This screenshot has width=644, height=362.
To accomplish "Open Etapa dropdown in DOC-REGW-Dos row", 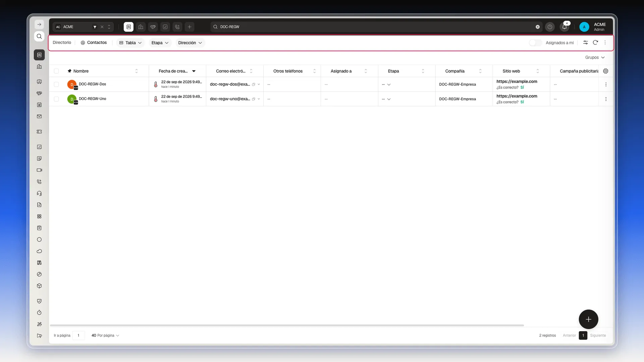I will point(386,84).
